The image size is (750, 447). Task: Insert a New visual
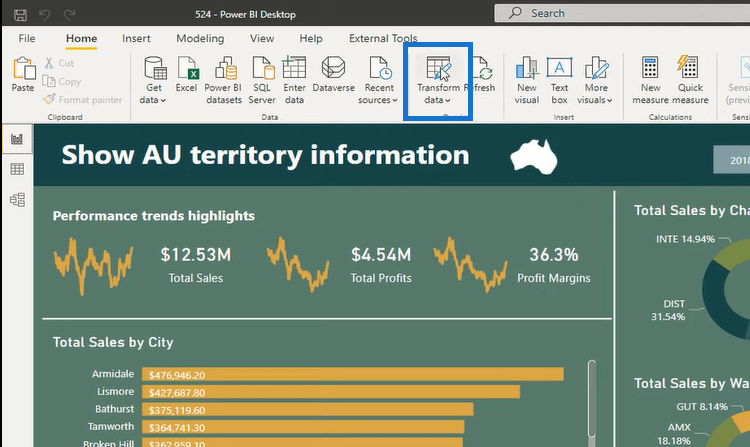pos(527,80)
